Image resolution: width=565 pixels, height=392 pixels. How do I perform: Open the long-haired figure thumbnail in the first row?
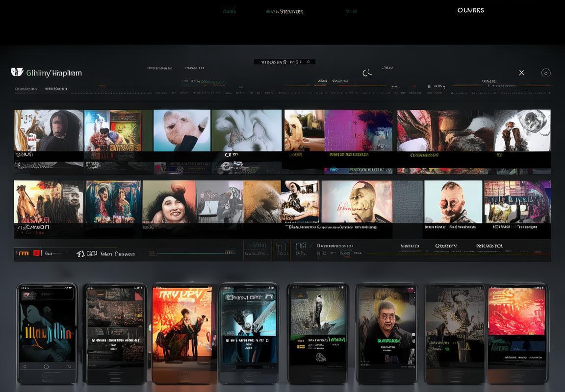click(49, 130)
